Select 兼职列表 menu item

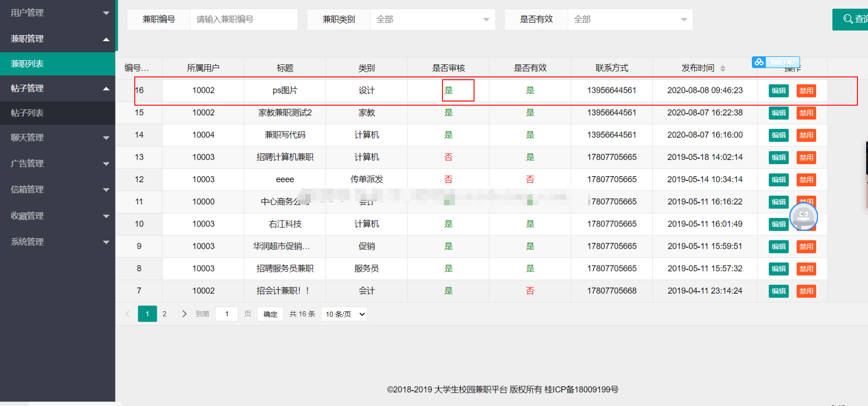(57, 64)
